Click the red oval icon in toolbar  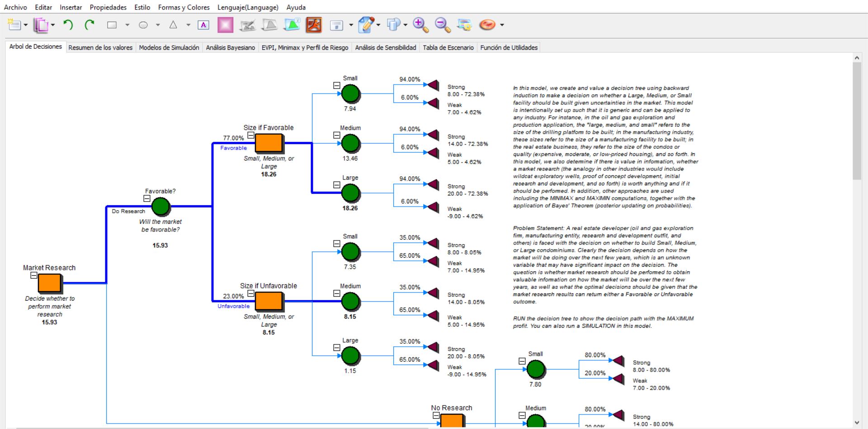[x=487, y=25]
